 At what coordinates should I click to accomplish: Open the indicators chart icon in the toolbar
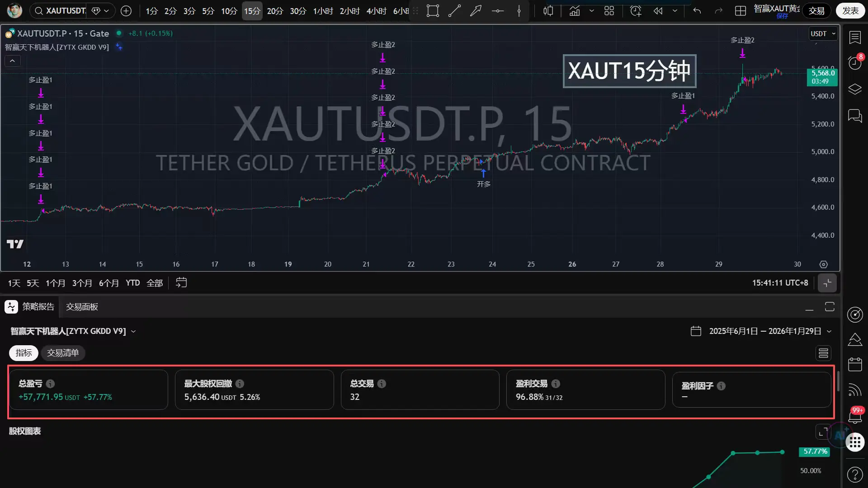pyautogui.click(x=575, y=11)
